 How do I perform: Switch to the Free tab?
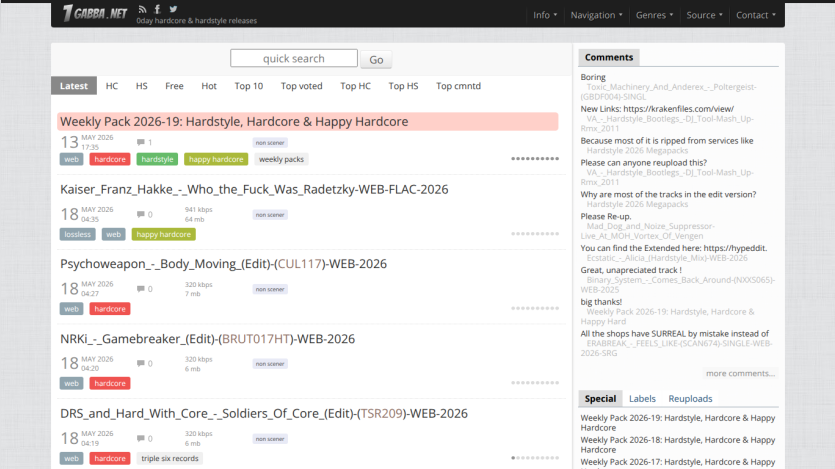click(x=174, y=86)
